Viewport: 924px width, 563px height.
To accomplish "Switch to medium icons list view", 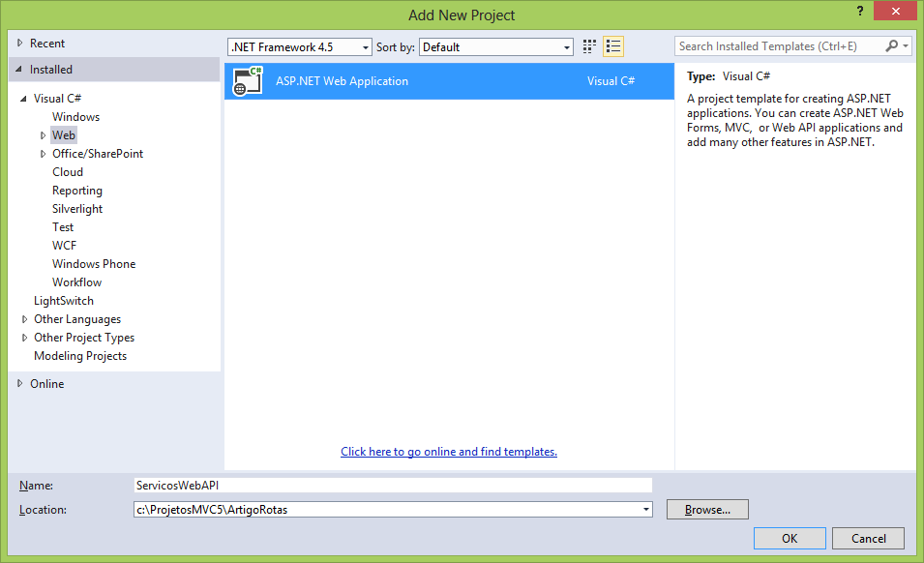I will 613,46.
